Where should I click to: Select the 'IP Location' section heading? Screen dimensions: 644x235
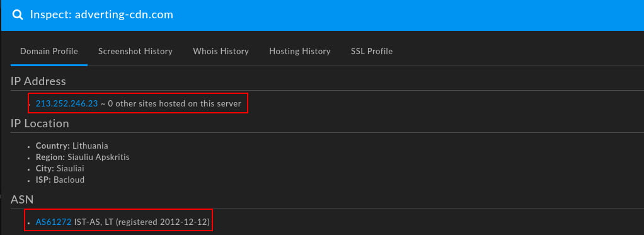pyautogui.click(x=40, y=123)
